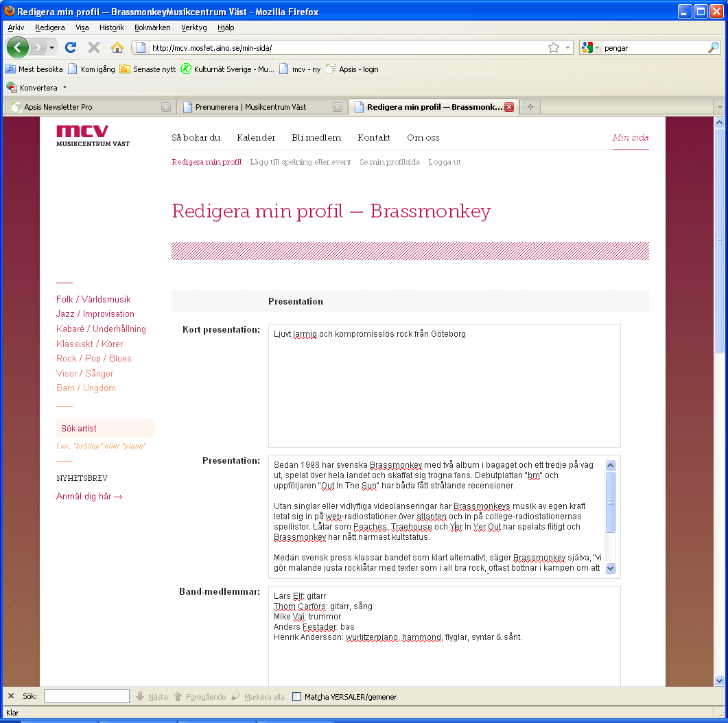Open the back/forward history dropdown arrow
Screen dimensions: 728x723
tap(51, 47)
